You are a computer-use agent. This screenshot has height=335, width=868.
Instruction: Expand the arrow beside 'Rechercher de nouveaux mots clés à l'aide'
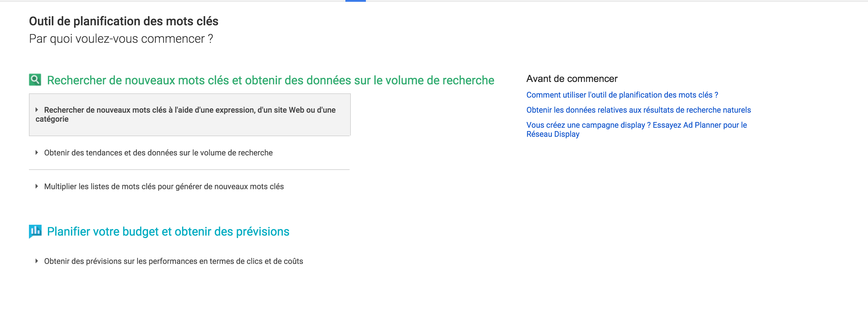coord(37,110)
